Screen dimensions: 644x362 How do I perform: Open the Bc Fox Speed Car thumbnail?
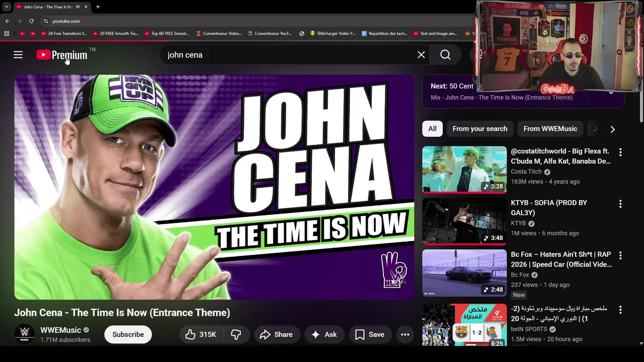(464, 273)
